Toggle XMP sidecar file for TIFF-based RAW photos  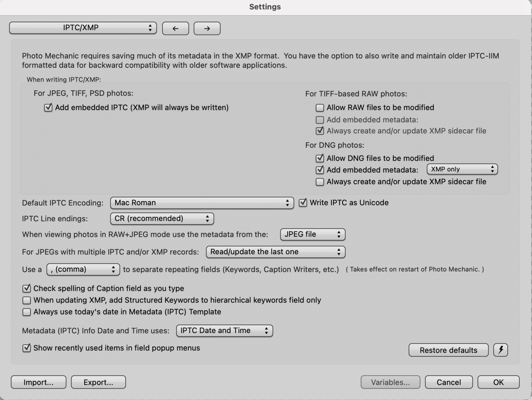pyautogui.click(x=320, y=131)
